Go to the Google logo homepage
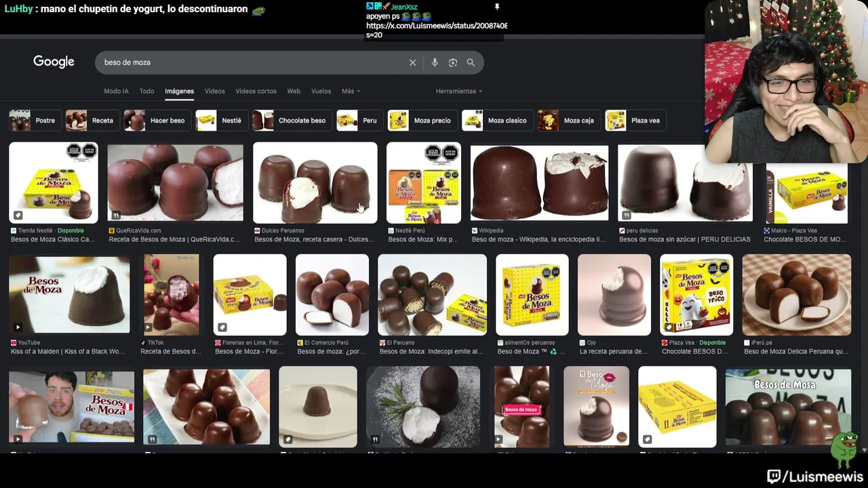This screenshot has width=868, height=488. point(54,62)
